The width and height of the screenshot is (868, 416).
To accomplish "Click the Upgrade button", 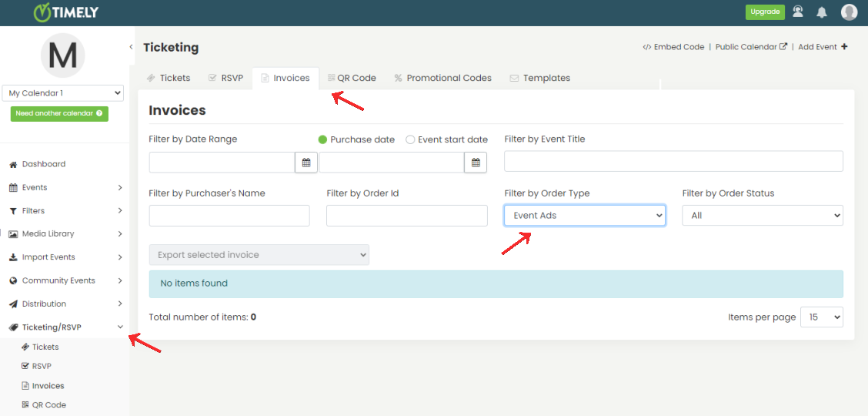I will (765, 12).
